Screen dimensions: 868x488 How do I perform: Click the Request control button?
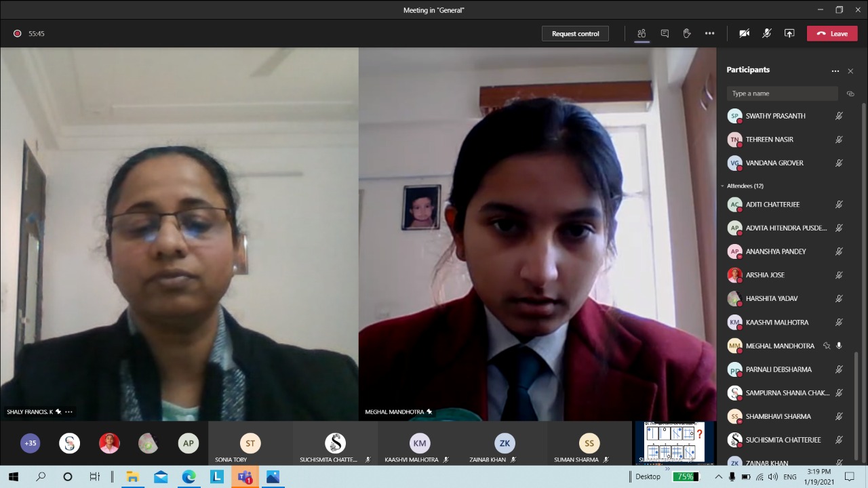pos(575,33)
